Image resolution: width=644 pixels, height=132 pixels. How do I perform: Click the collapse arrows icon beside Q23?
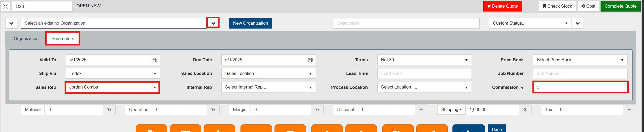5,6
